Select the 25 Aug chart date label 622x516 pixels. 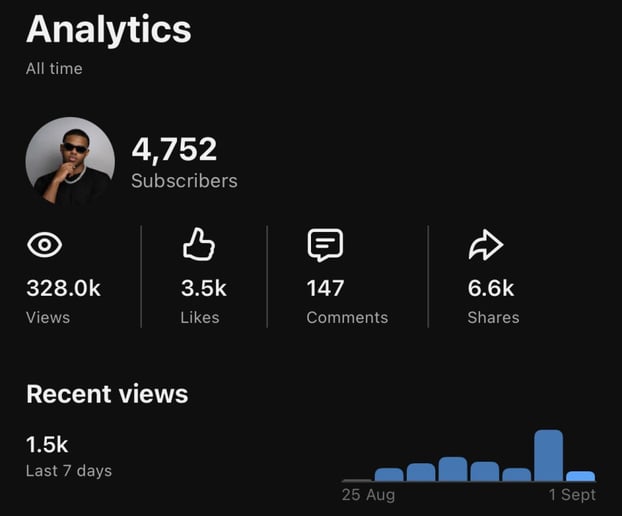(368, 495)
